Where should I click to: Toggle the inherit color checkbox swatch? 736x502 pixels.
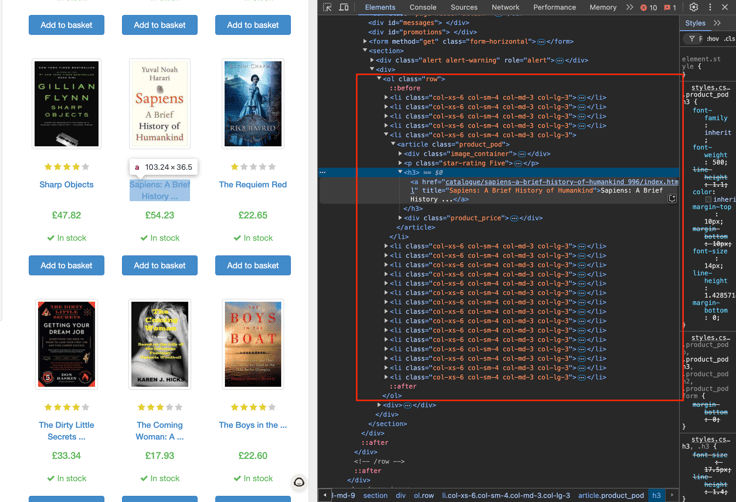pos(708,200)
